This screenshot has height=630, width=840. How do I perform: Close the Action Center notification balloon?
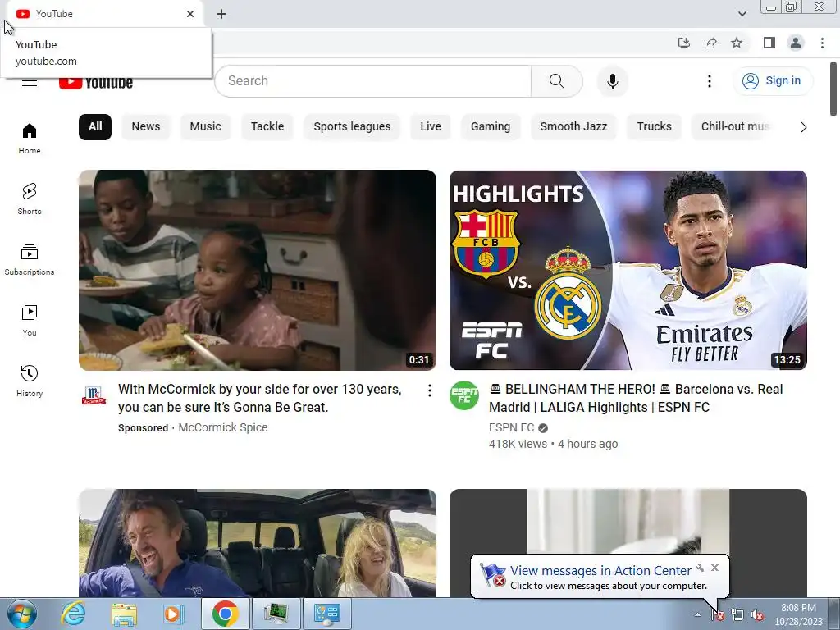click(x=714, y=568)
